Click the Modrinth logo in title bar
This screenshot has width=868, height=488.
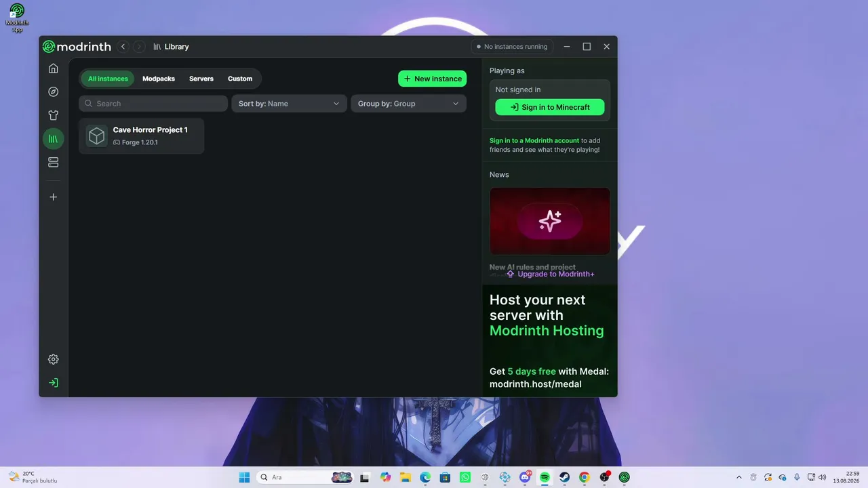[77, 47]
